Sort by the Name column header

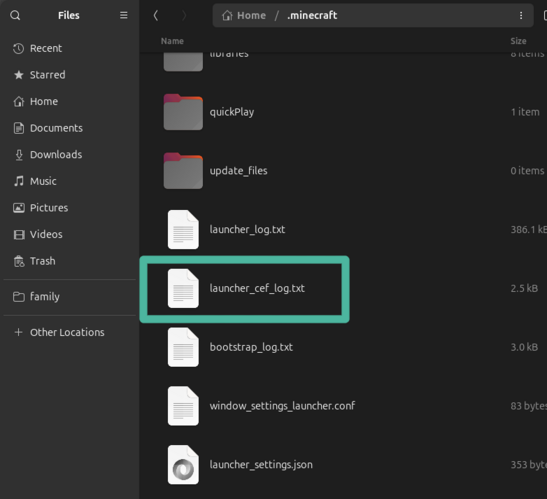[x=172, y=41]
